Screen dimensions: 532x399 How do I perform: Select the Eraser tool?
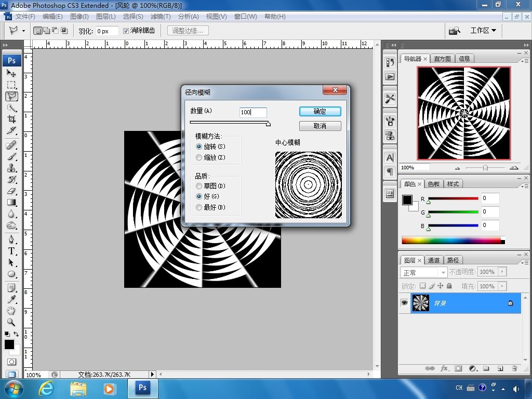tap(11, 191)
